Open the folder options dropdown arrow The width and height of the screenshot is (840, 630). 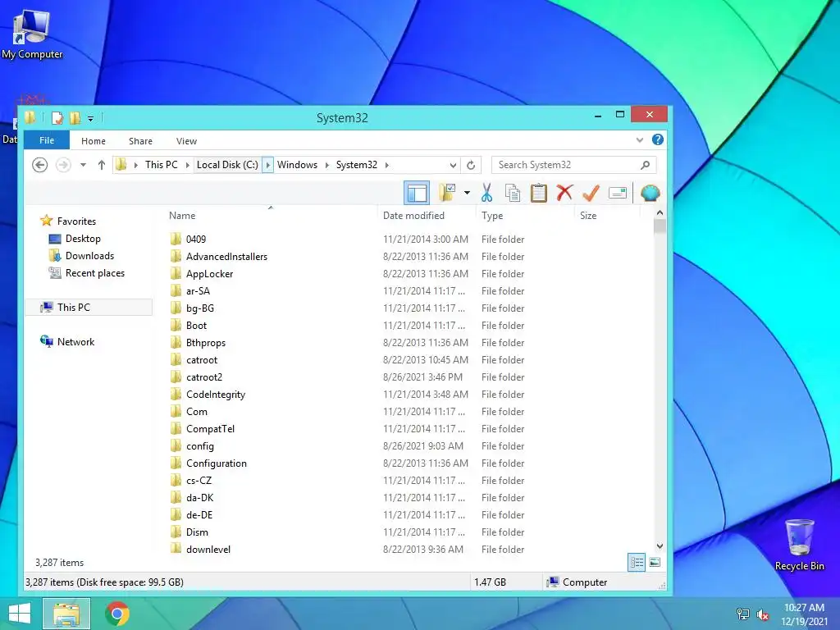[x=467, y=193]
